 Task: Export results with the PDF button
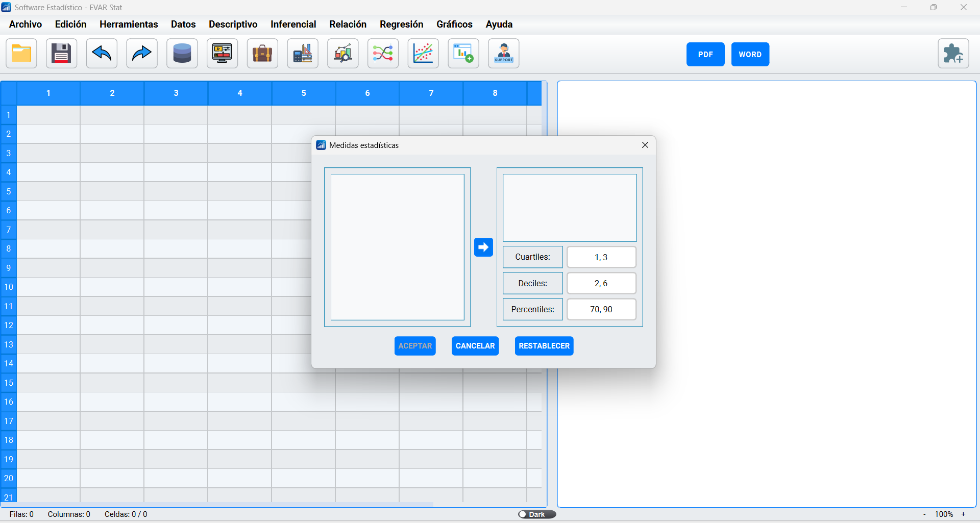coord(705,55)
